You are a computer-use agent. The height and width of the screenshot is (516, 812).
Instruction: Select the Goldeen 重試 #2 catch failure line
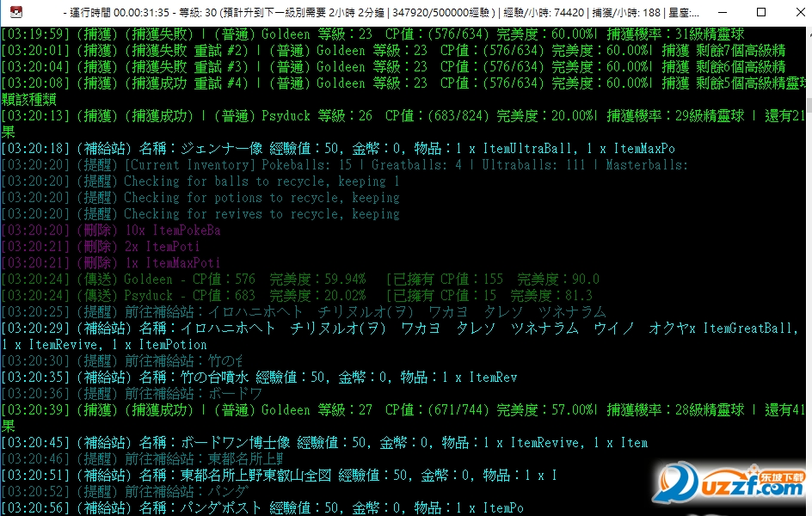click(393, 51)
